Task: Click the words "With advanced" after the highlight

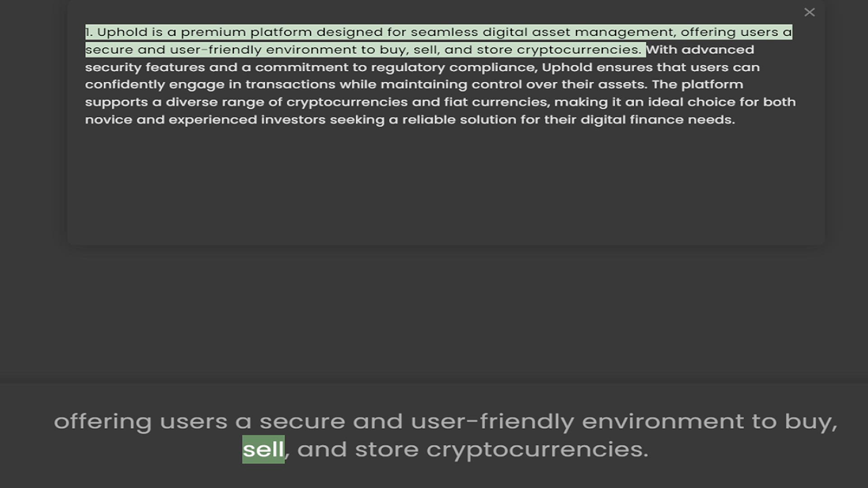Action: [700, 50]
